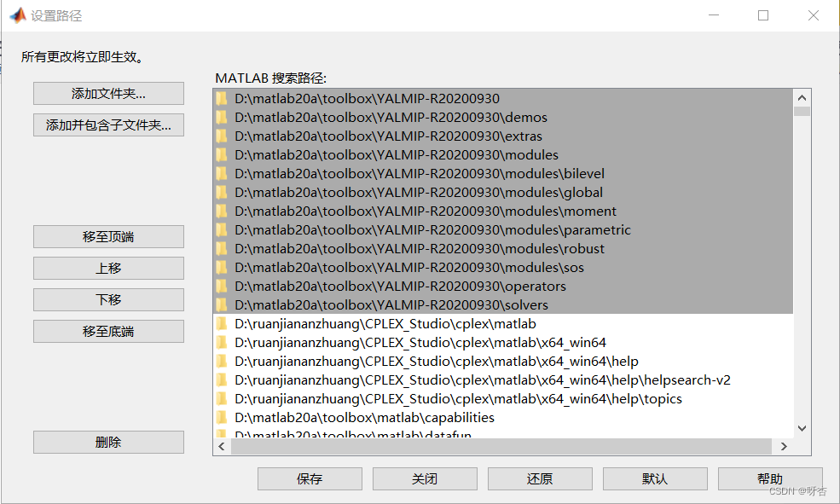Click 还原 to revert changes
The image size is (840, 504).
(540, 478)
